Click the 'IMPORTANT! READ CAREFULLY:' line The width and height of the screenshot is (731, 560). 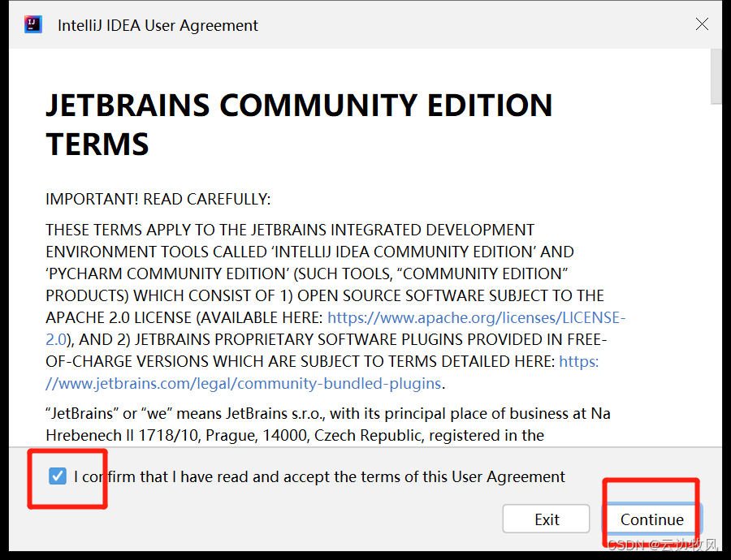(x=158, y=200)
